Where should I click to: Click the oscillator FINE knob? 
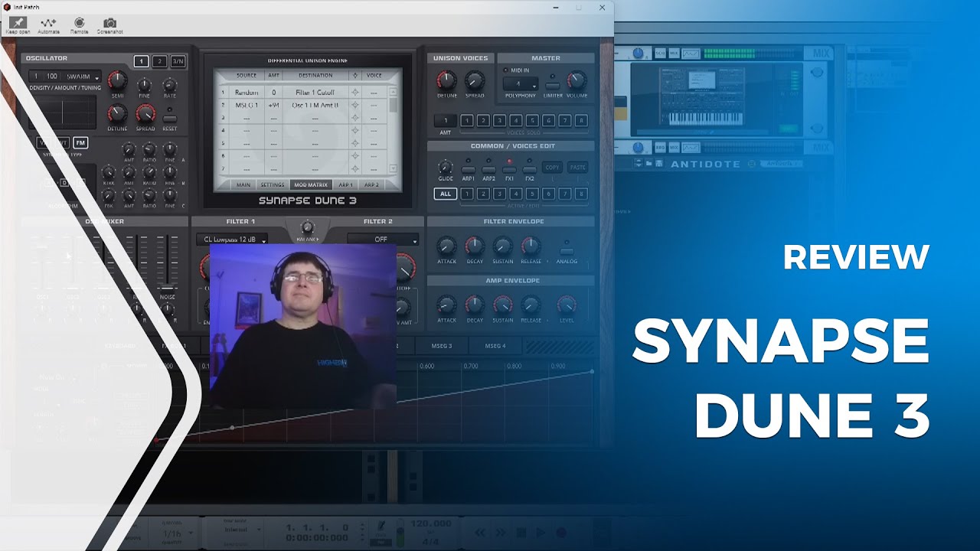[x=144, y=85]
